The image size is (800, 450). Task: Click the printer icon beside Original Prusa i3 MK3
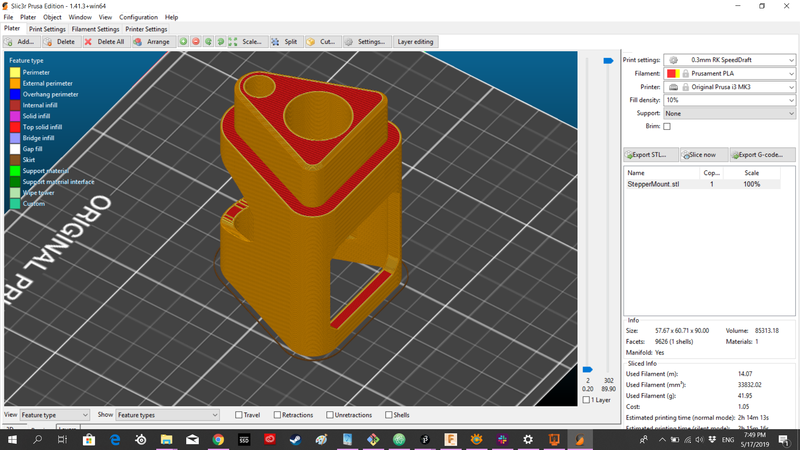(673, 87)
